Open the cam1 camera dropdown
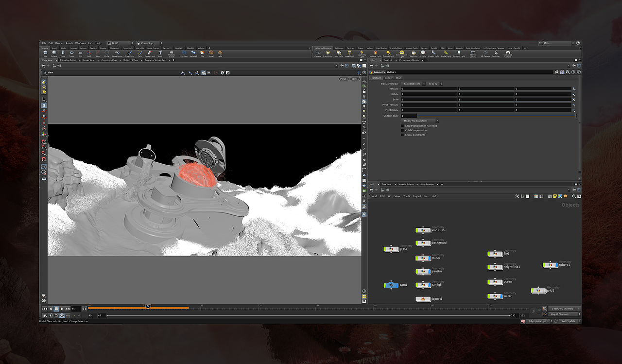Viewport: 622px width, 364px height. [355, 79]
